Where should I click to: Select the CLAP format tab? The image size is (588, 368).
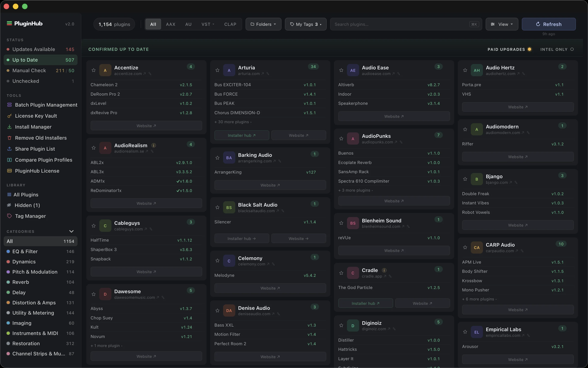[x=230, y=24]
